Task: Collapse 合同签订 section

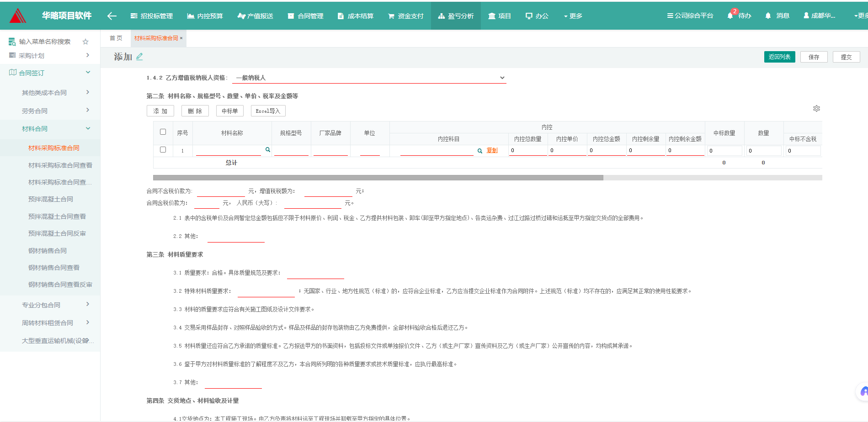Action: 50,73
